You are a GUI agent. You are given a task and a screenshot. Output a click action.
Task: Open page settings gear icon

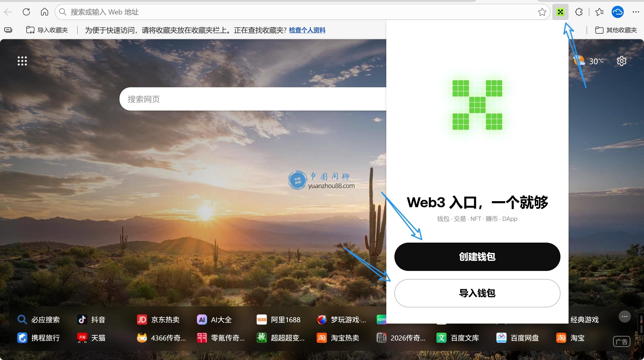[621, 61]
